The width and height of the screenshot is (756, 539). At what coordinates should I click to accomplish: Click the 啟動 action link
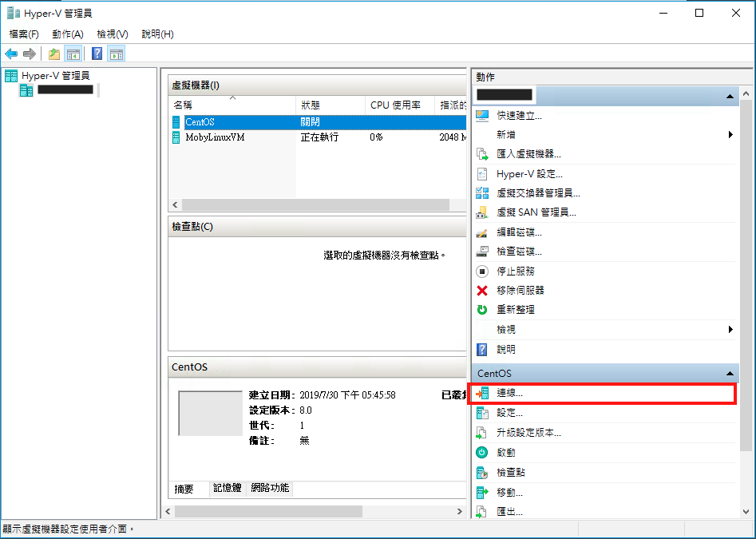(x=506, y=453)
